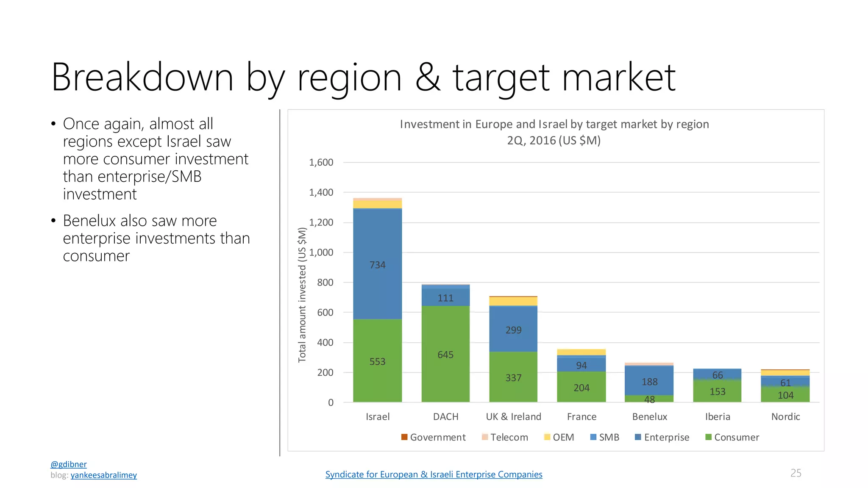Click the Benelux consumer value 48
This screenshot has height=488, width=868.
649,399
